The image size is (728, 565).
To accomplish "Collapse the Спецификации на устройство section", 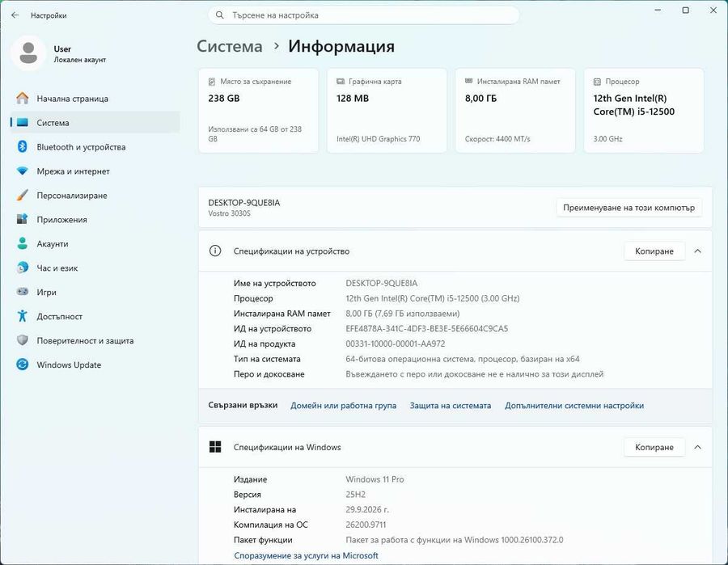I will [697, 251].
